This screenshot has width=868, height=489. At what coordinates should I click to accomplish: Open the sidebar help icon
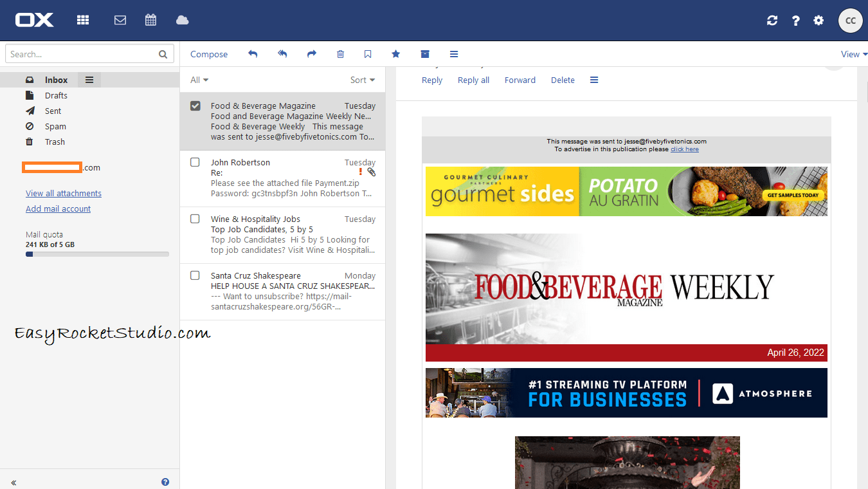(165, 481)
